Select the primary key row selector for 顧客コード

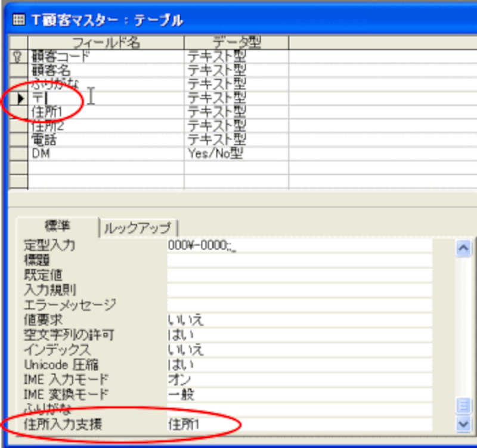[18, 57]
